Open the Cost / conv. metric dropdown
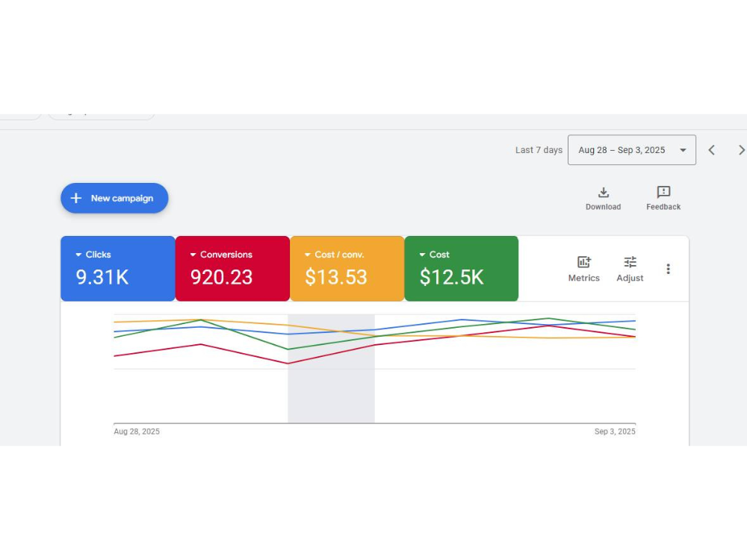This screenshot has height=560, width=747. click(309, 254)
